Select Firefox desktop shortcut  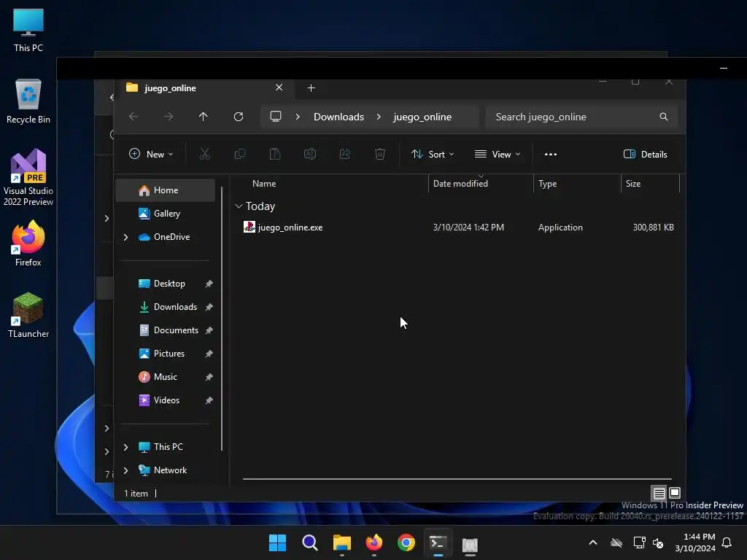28,244
